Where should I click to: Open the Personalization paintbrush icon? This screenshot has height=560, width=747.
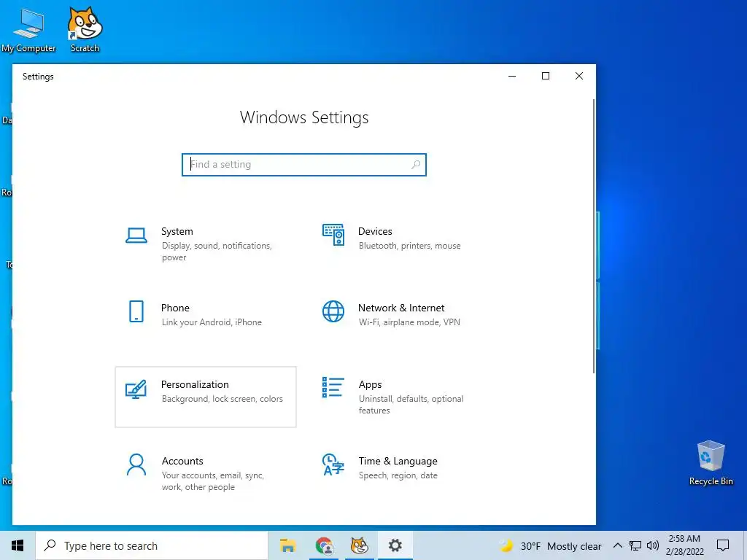pos(136,389)
